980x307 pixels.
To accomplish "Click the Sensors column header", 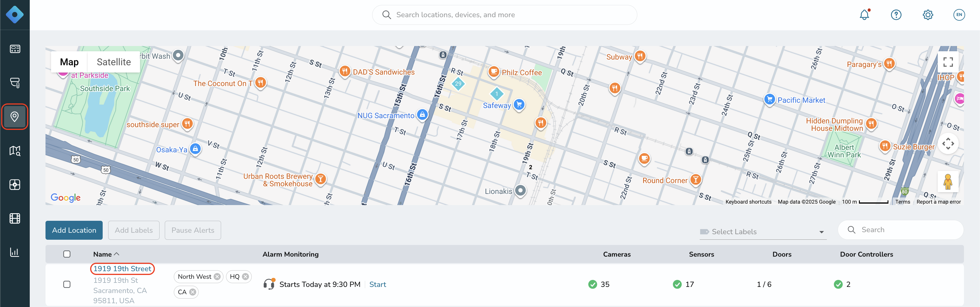I will 701,254.
